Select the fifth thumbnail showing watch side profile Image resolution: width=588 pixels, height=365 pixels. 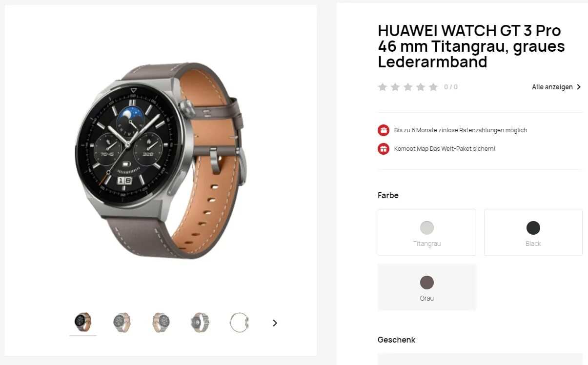pos(239,323)
